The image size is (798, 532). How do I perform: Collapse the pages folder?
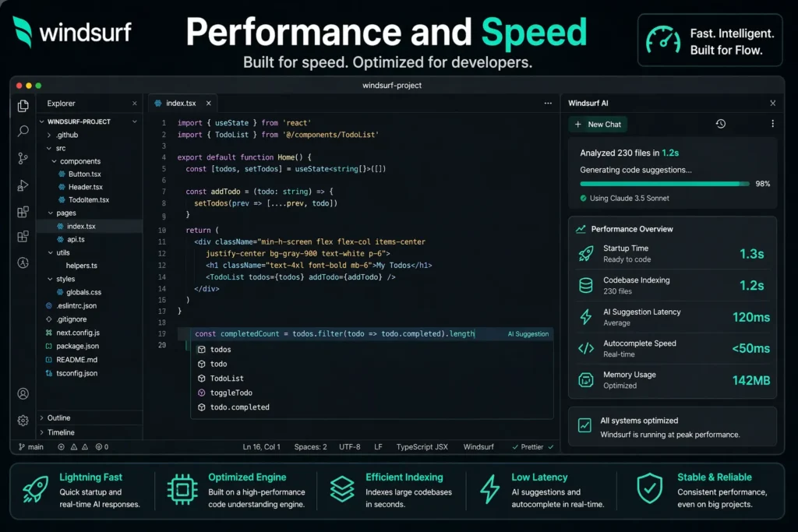51,213
